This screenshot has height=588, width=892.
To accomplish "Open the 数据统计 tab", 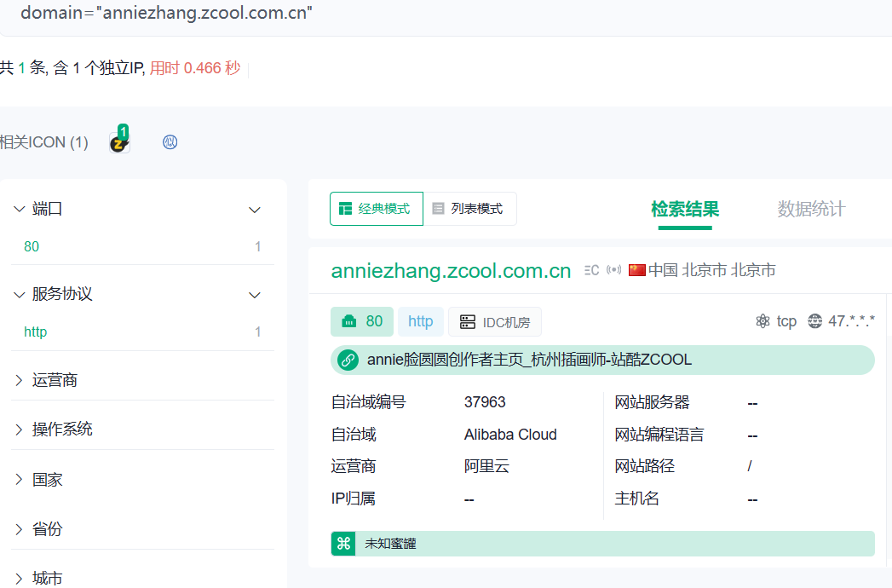I will point(811,210).
